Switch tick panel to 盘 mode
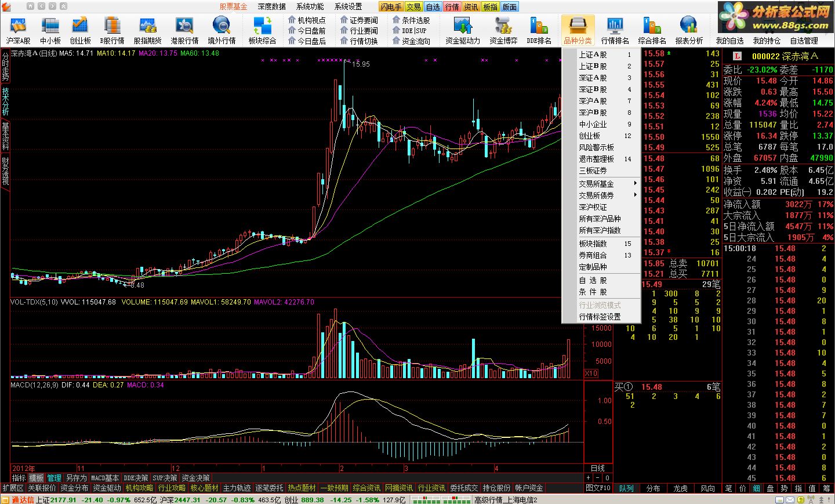835x504 pixels. 770,488
